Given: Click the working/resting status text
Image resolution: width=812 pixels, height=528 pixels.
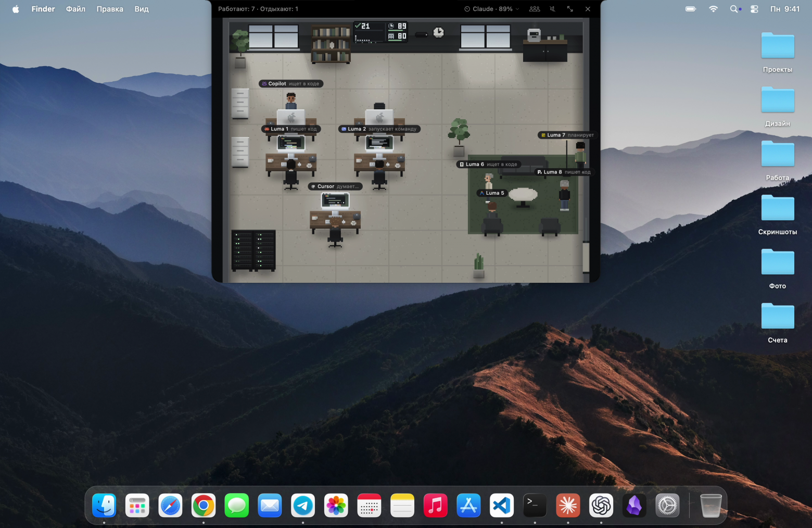Looking at the screenshot, I should pyautogui.click(x=258, y=9).
